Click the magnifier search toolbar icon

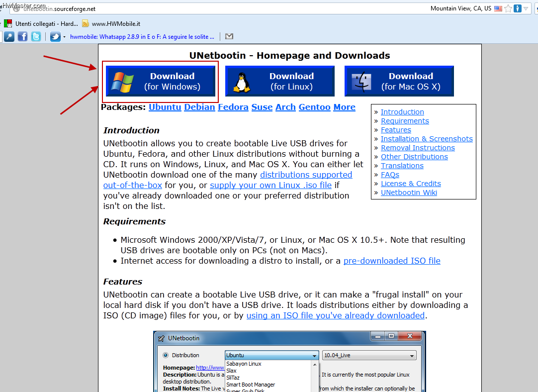coord(9,36)
